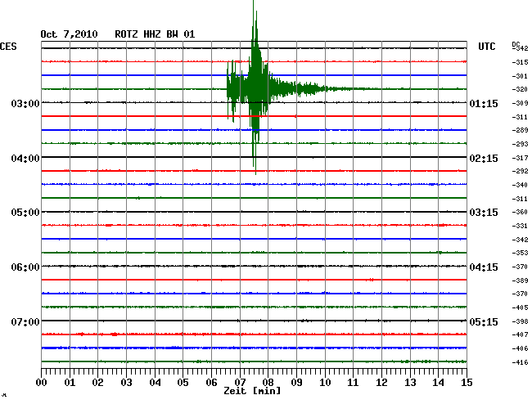
Task: Click the DC offset value '-389'
Action: tap(520, 281)
